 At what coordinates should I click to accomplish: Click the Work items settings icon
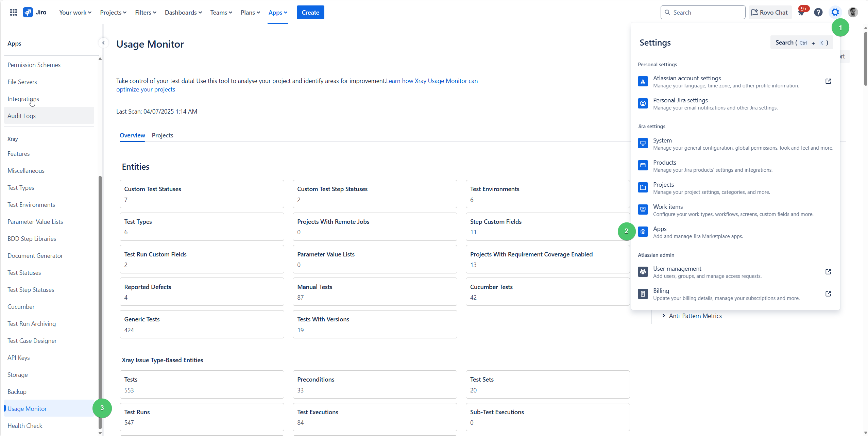point(643,210)
